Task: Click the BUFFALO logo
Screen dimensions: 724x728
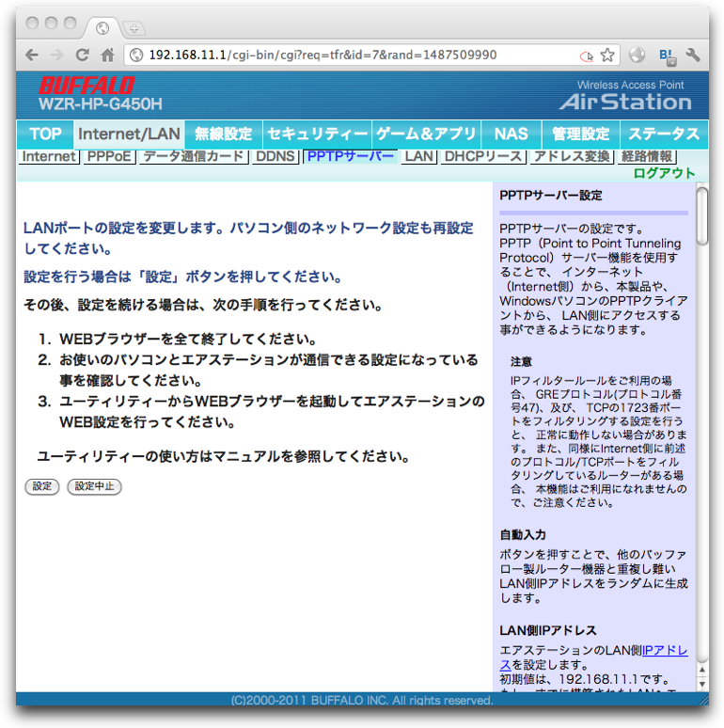Action: (87, 86)
